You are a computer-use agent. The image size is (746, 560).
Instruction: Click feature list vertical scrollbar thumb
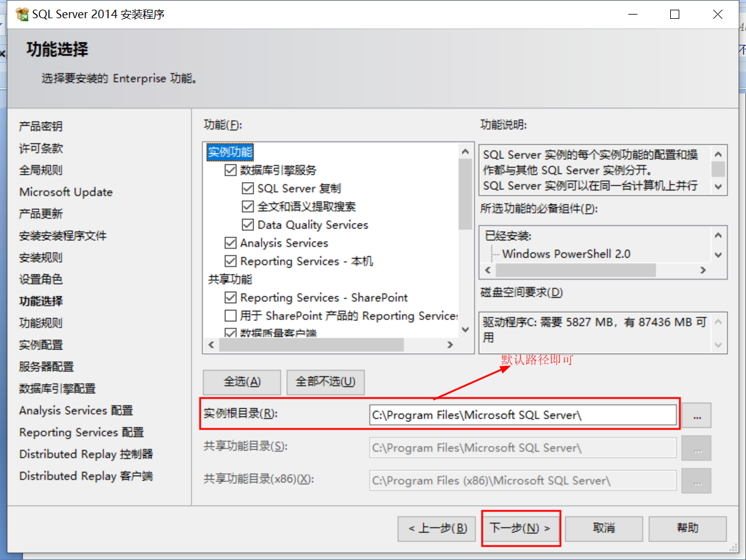click(465, 194)
